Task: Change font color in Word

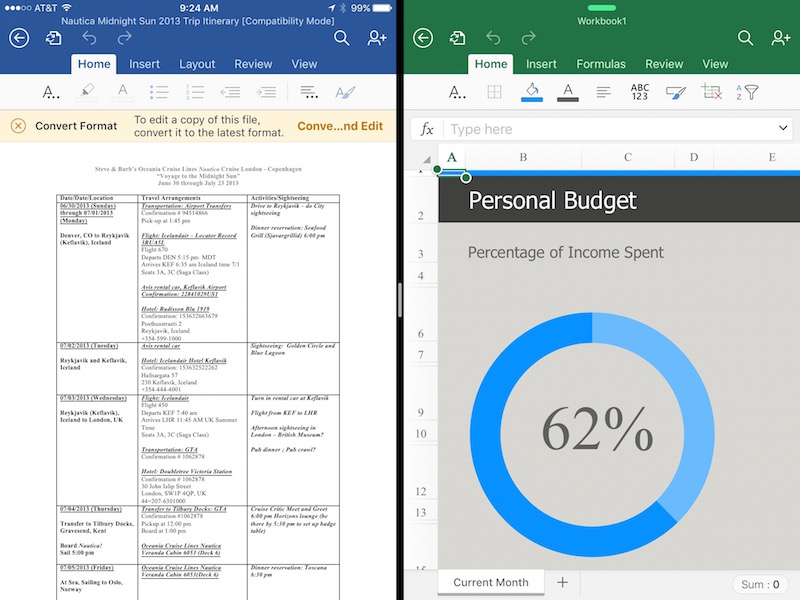Action: coord(122,92)
